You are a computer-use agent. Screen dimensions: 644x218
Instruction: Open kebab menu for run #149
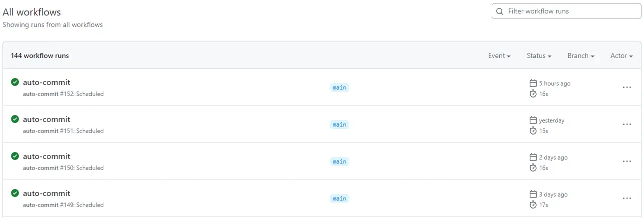(627, 198)
